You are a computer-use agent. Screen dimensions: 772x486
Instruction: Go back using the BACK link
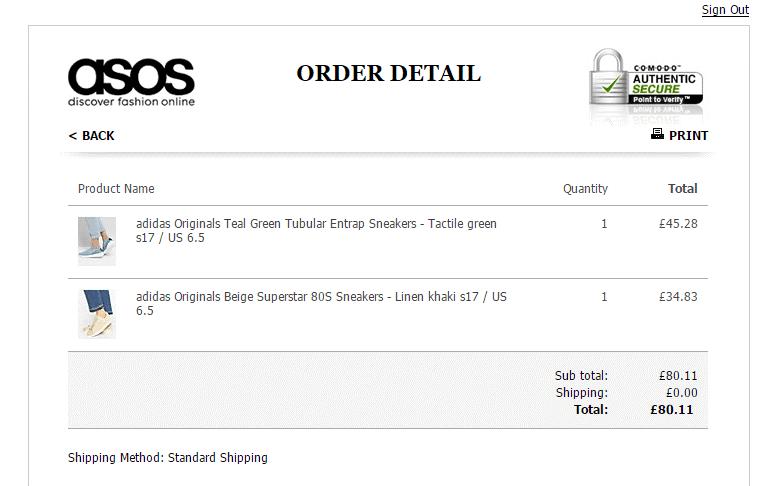[x=91, y=136]
